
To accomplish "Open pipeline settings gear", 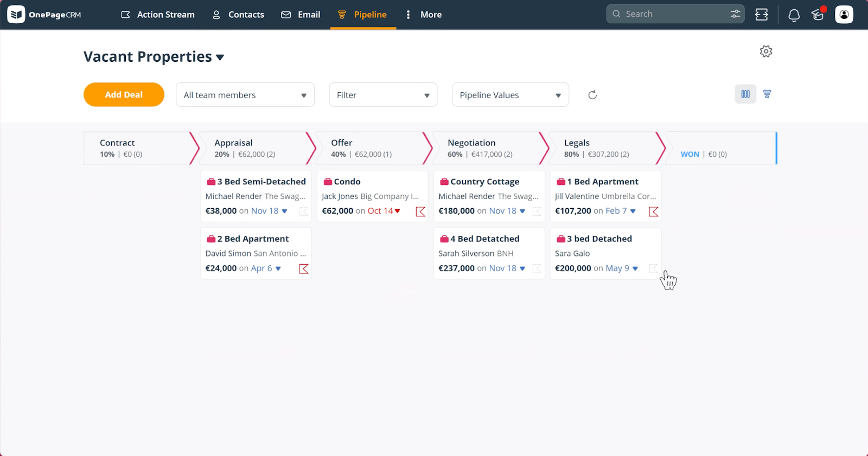I will [766, 52].
